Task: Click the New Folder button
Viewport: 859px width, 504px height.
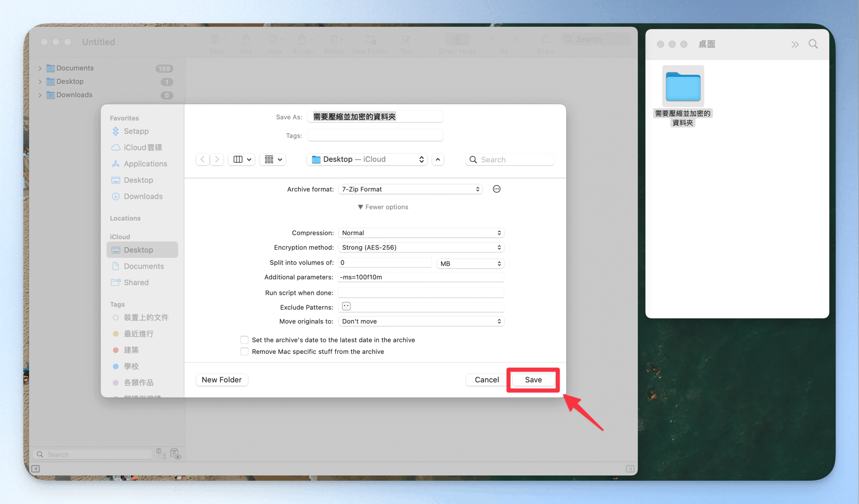Action: (221, 380)
